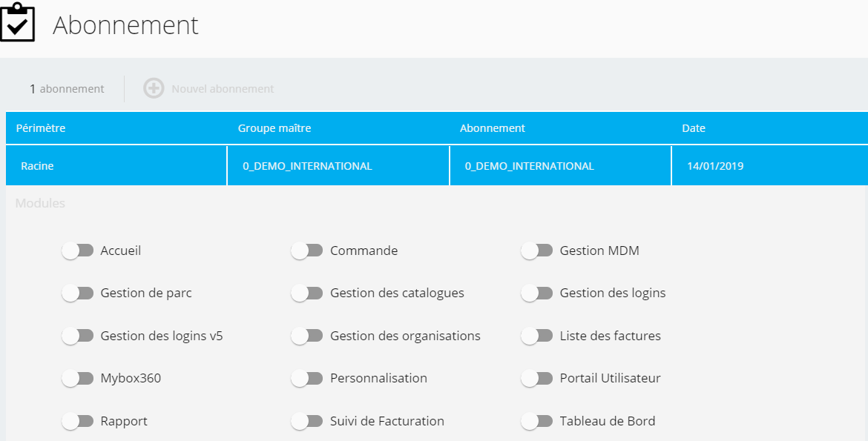Enable the Rapport module toggle

tap(77, 421)
